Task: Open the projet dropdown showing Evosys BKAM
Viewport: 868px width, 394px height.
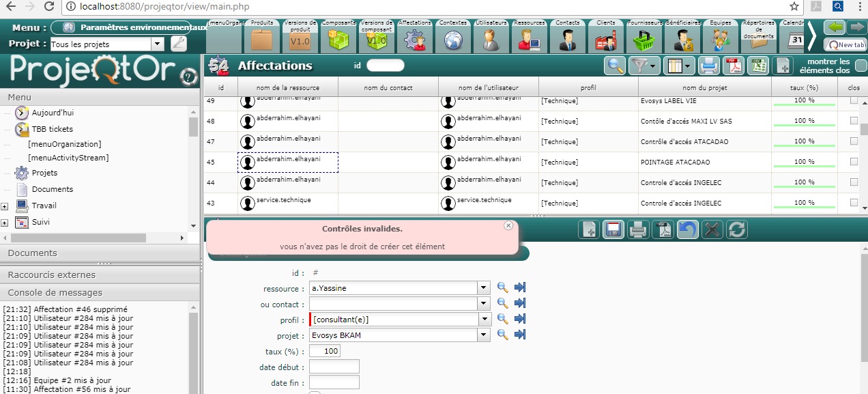Action: pyautogui.click(x=484, y=335)
